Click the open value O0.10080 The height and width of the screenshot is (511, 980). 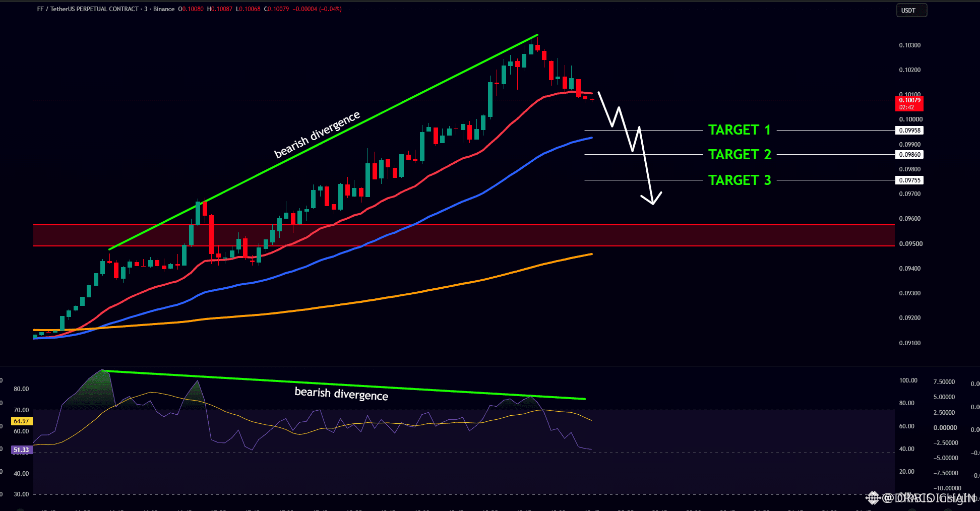tap(191, 9)
